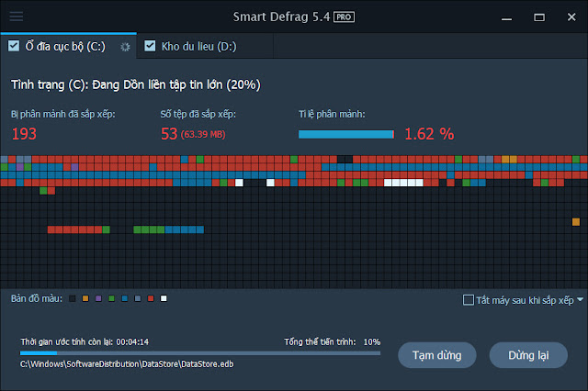Select the white legend color square
The width and height of the screenshot is (588, 391).
164,298
